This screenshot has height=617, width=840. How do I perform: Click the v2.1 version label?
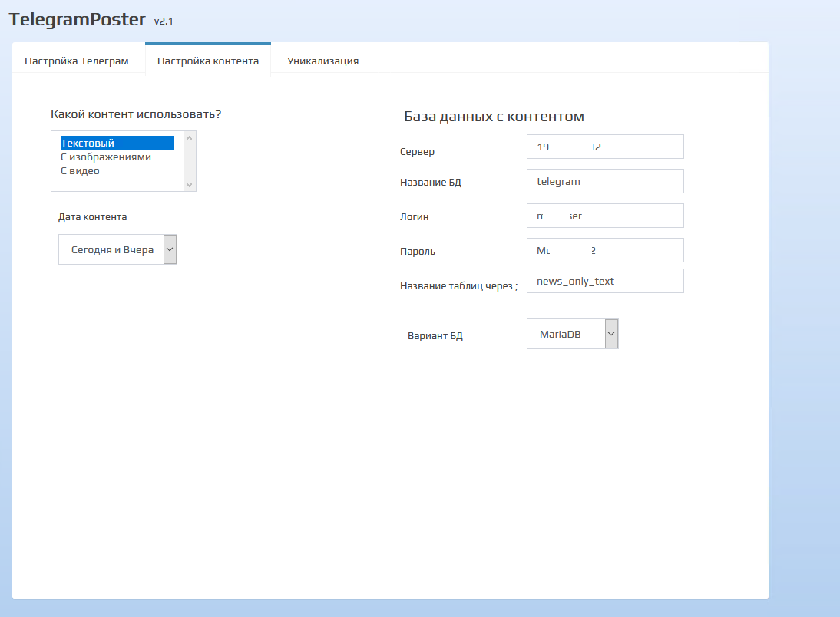(x=164, y=21)
